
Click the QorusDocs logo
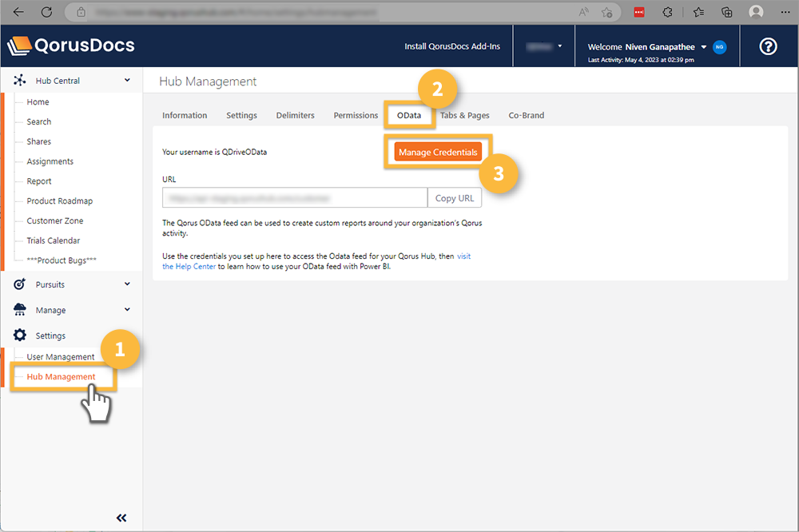(x=71, y=46)
